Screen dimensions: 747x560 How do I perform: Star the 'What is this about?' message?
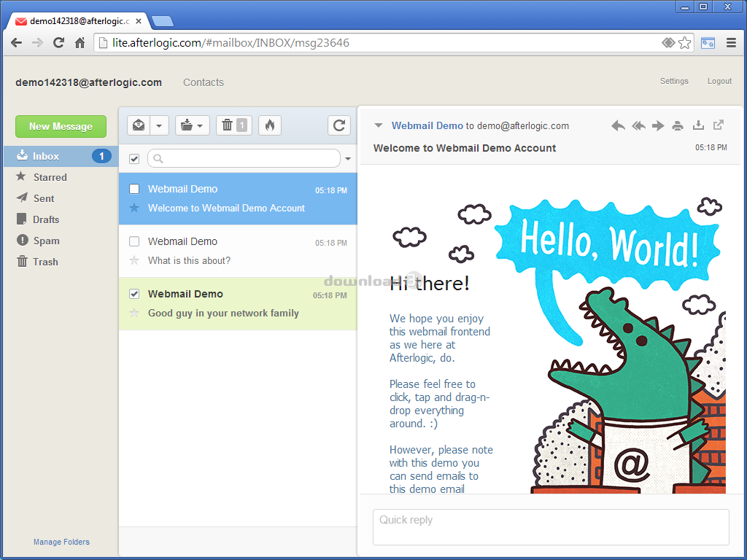134,260
